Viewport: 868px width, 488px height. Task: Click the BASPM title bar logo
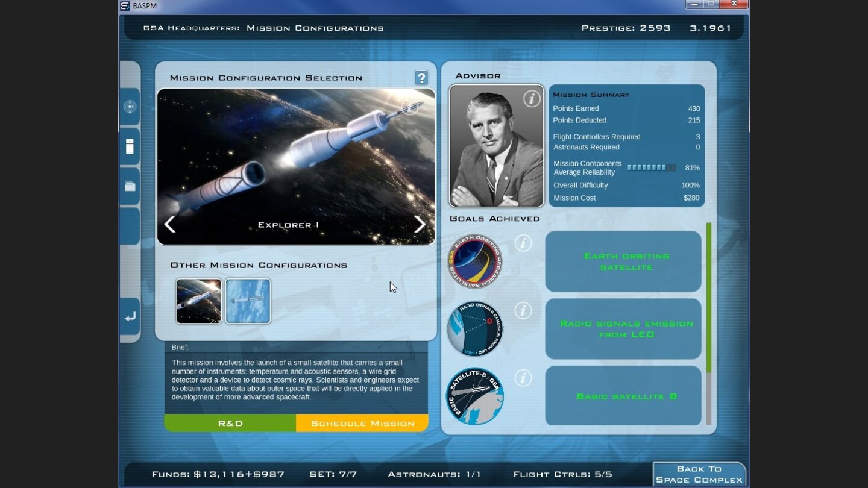[125, 5]
